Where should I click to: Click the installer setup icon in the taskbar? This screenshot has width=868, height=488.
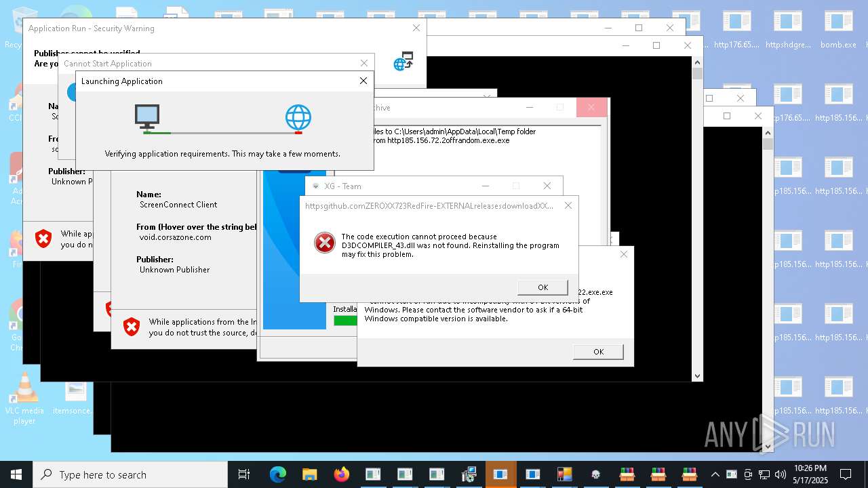[x=469, y=474]
